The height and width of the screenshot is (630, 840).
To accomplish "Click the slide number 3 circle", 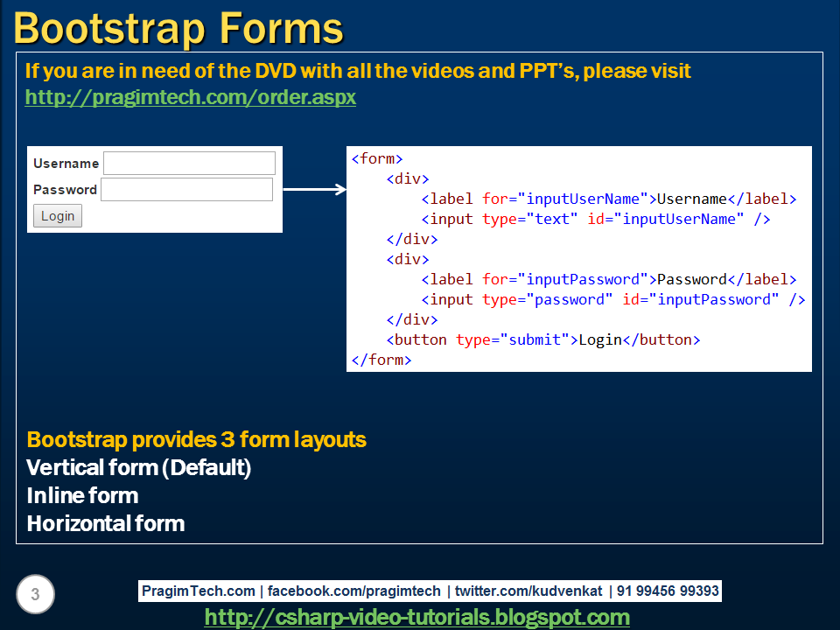I will (33, 594).
